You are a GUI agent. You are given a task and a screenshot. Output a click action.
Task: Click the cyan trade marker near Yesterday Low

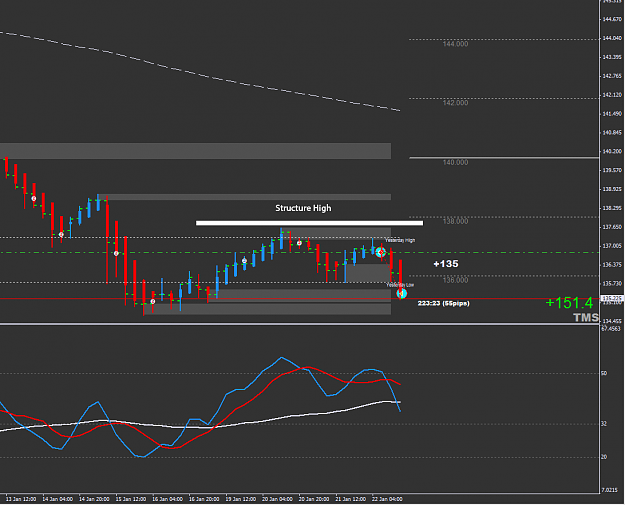[401, 294]
